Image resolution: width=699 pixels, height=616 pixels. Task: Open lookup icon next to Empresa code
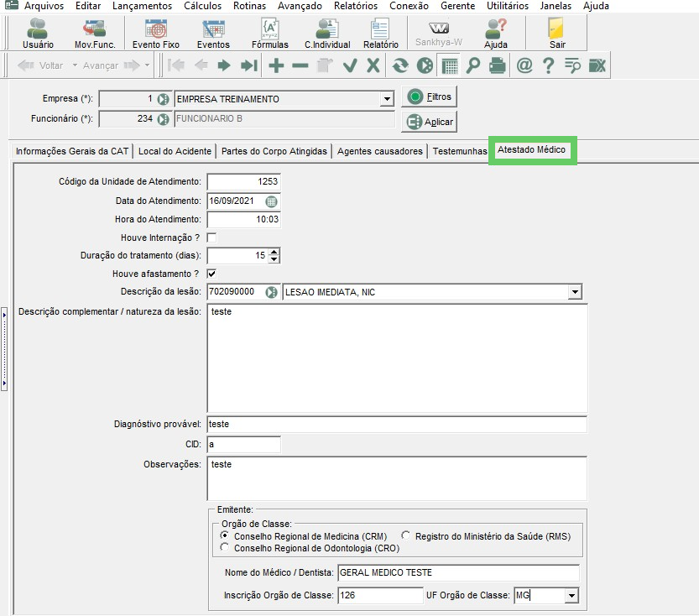(x=163, y=99)
